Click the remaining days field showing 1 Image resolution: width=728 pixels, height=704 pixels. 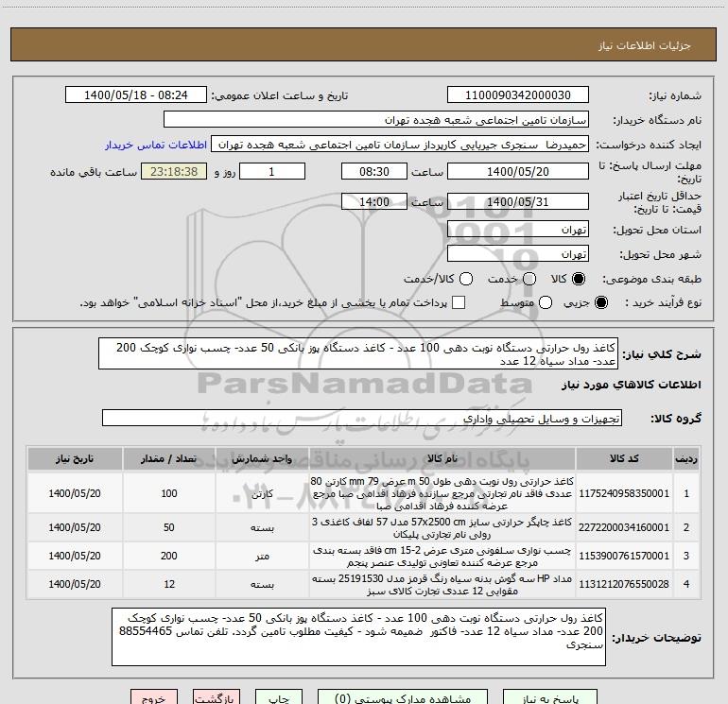pos(272,172)
